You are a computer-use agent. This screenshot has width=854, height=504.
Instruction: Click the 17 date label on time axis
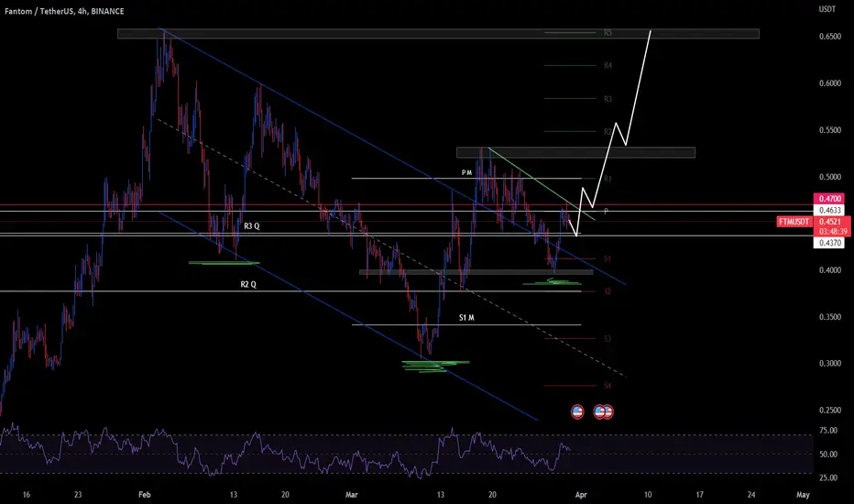tap(699, 495)
